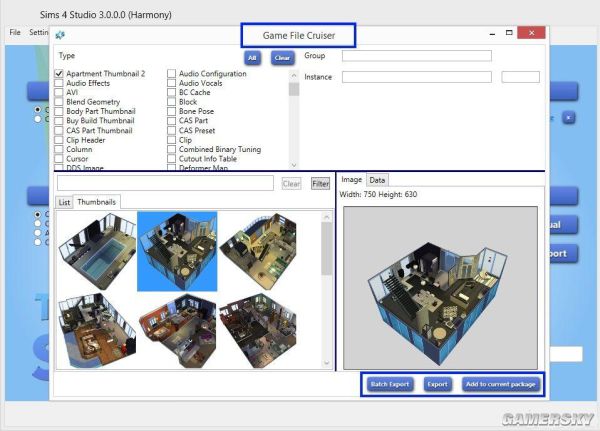Click the gray Clear filter button

(291, 184)
